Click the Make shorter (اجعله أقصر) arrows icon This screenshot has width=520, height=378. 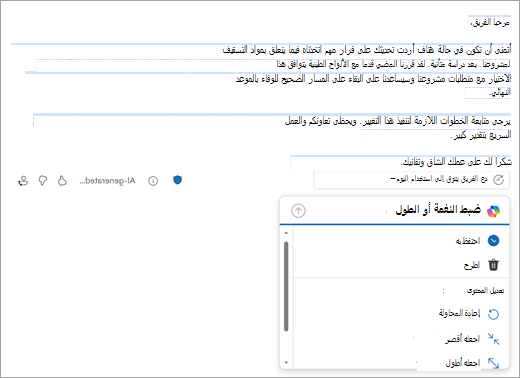pos(493,339)
